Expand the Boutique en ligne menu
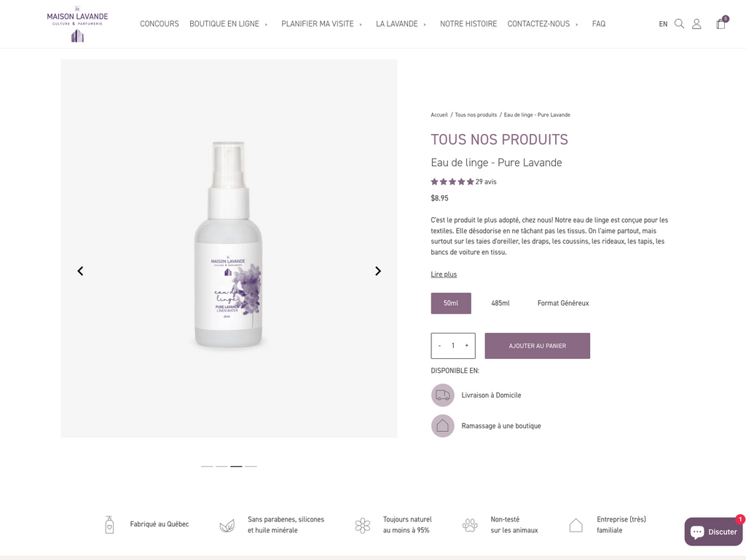This screenshot has height=560, width=746. pyautogui.click(x=228, y=24)
